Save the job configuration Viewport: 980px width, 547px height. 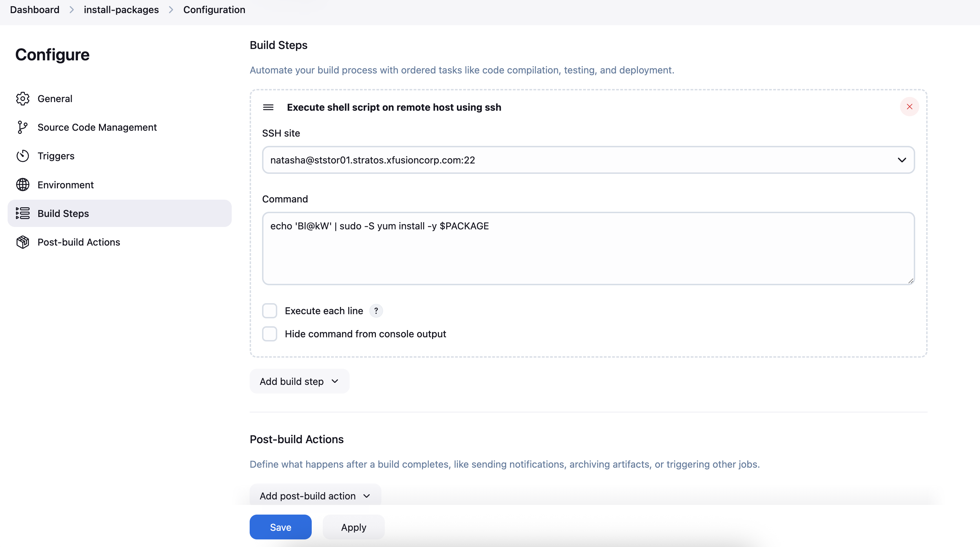(280, 527)
